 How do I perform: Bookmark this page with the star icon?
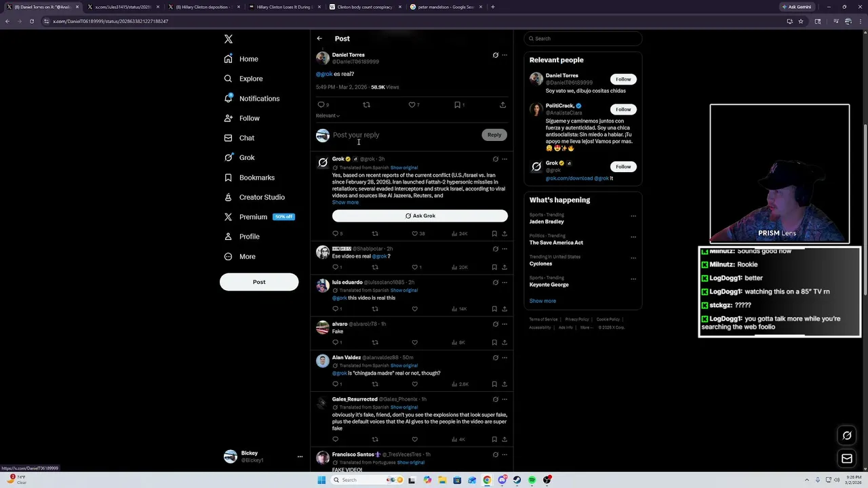pyautogui.click(x=801, y=21)
